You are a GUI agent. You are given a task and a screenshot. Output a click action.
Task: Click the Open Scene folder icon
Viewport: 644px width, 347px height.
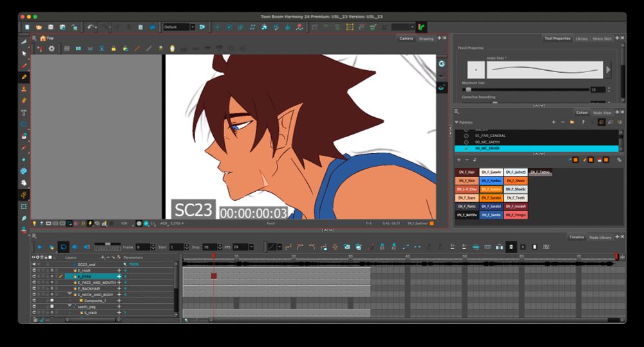click(x=39, y=27)
